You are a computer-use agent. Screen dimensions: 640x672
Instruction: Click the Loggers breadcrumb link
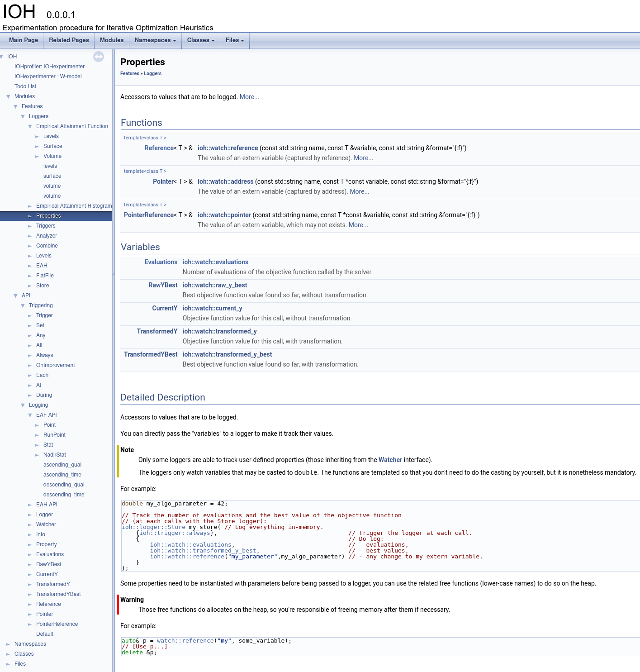pyautogui.click(x=152, y=74)
